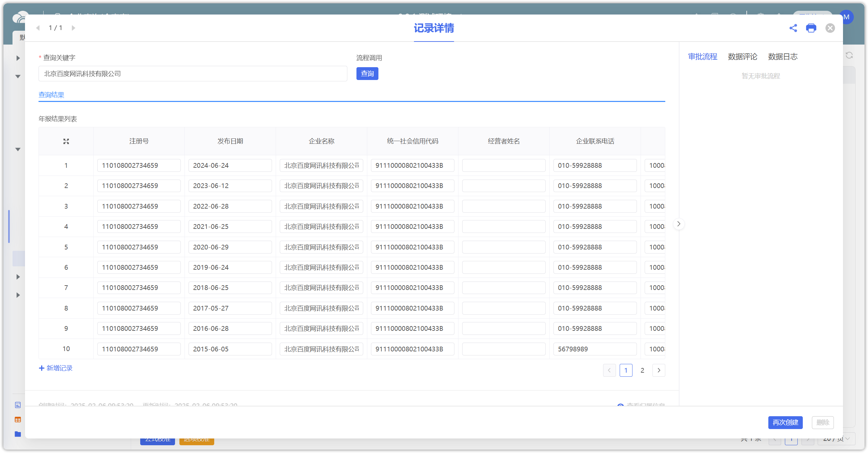Click the 查询 button

367,74
